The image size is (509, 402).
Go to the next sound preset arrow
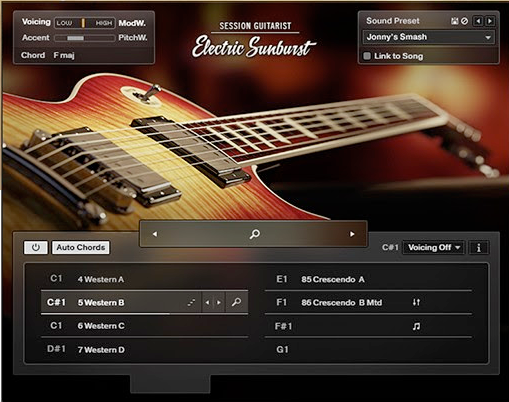click(490, 21)
